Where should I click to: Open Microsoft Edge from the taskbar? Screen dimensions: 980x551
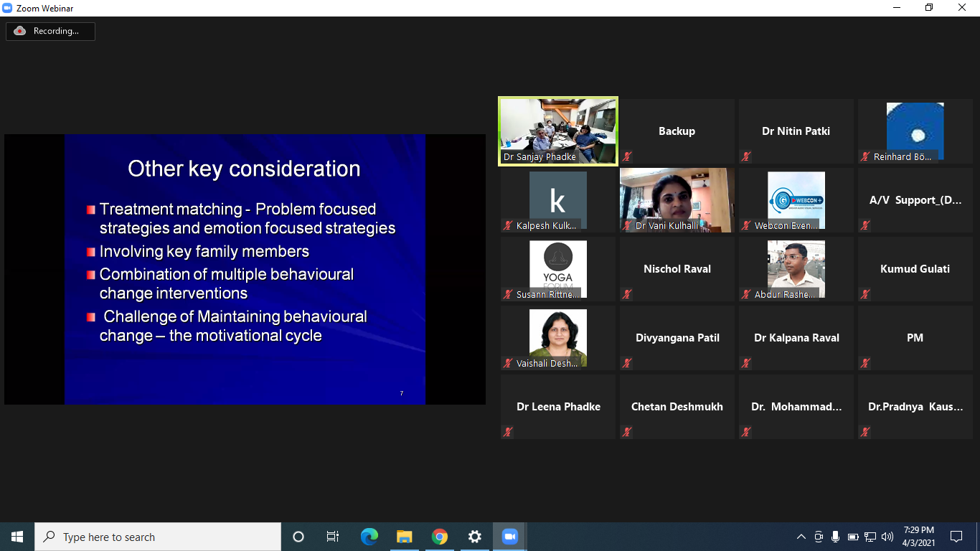tap(369, 537)
